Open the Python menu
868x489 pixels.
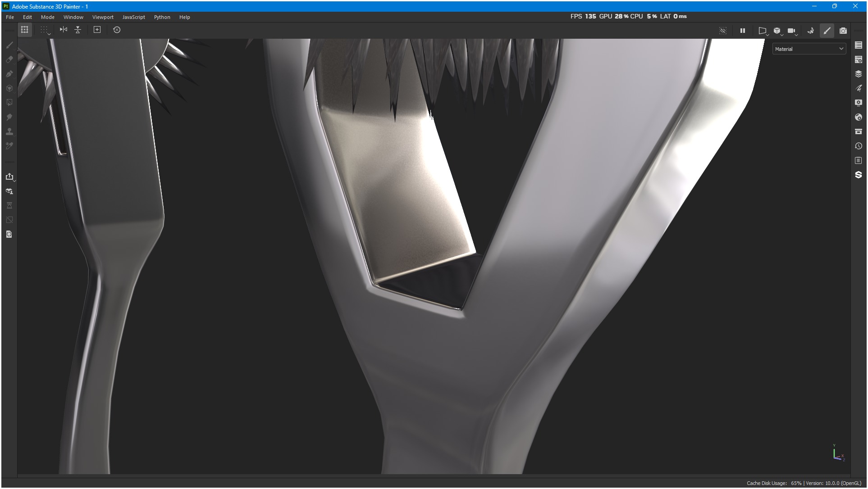[x=162, y=17]
